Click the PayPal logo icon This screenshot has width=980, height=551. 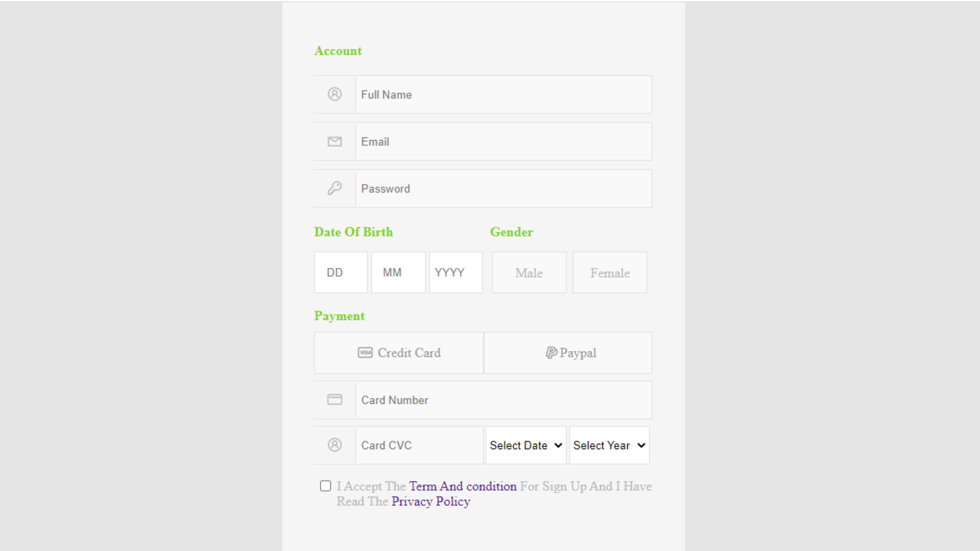[550, 352]
